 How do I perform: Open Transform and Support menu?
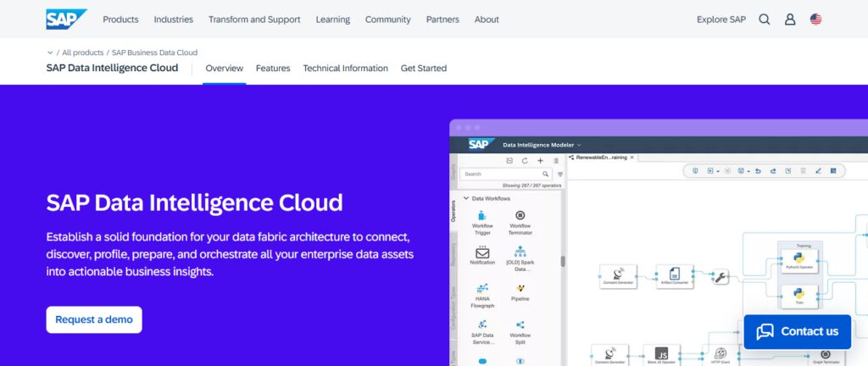point(254,19)
